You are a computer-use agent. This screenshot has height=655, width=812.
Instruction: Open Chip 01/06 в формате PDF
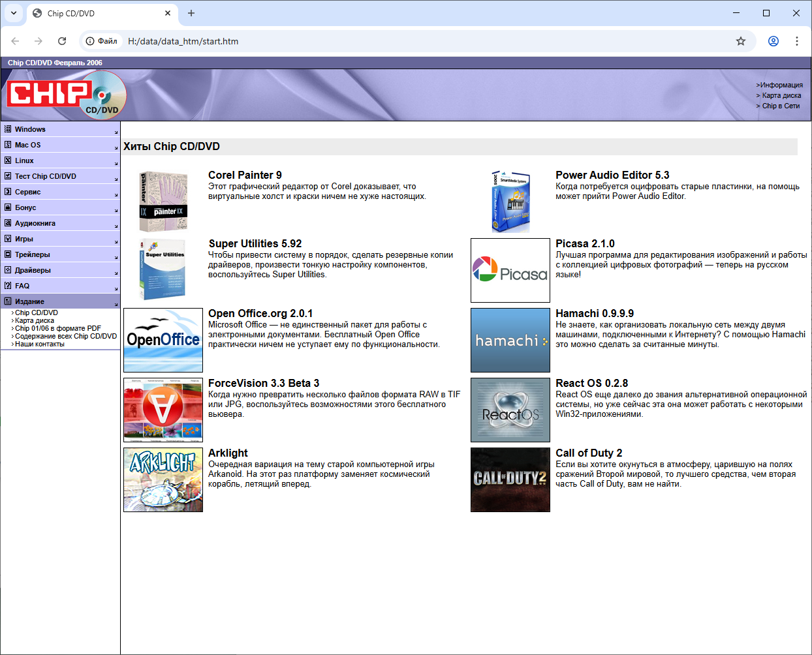click(x=58, y=328)
